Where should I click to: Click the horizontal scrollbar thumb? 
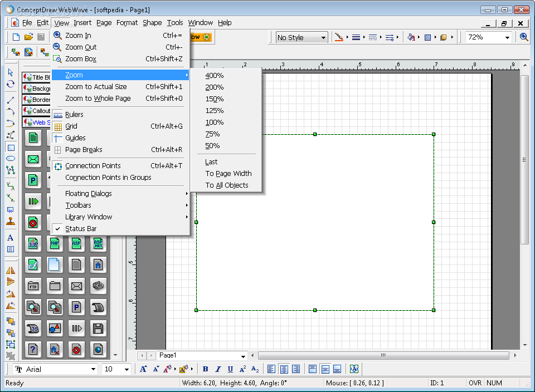[x=383, y=355]
